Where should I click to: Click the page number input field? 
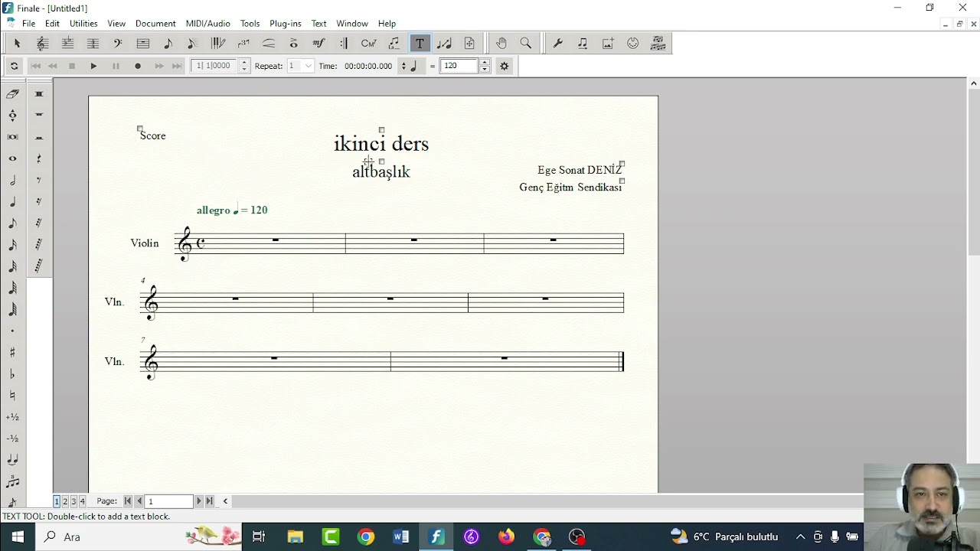169,501
